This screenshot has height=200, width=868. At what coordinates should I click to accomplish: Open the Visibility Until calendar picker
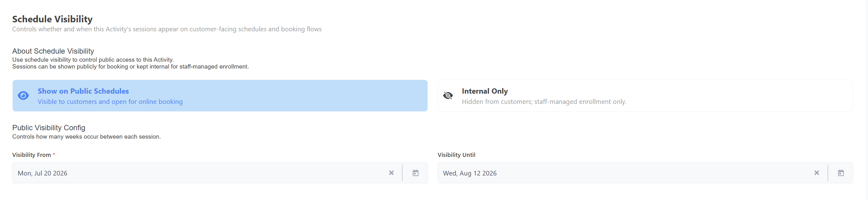tap(841, 173)
